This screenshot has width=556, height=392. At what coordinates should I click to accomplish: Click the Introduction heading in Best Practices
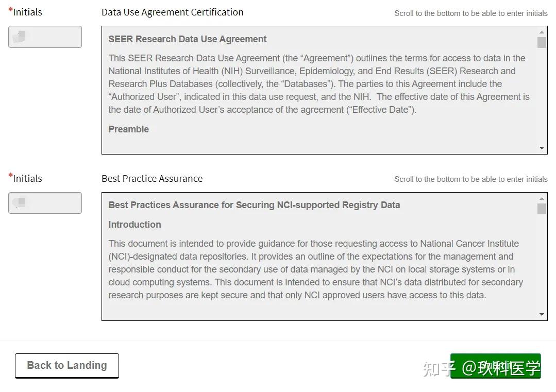point(134,225)
